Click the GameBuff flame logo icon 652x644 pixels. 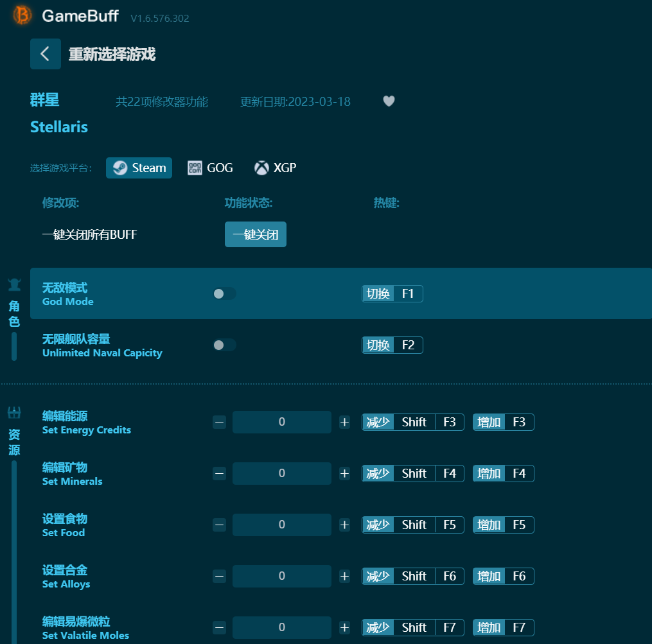click(22, 15)
